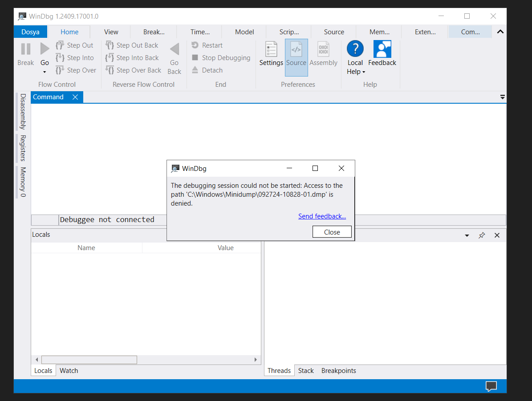This screenshot has height=401, width=532.
Task: Open the Go dropdown arrow
Action: 45,72
